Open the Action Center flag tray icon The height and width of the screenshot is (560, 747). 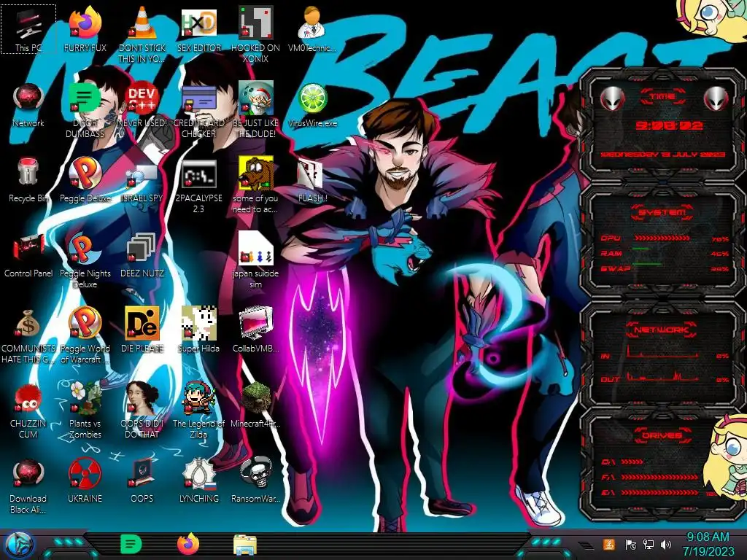630,544
